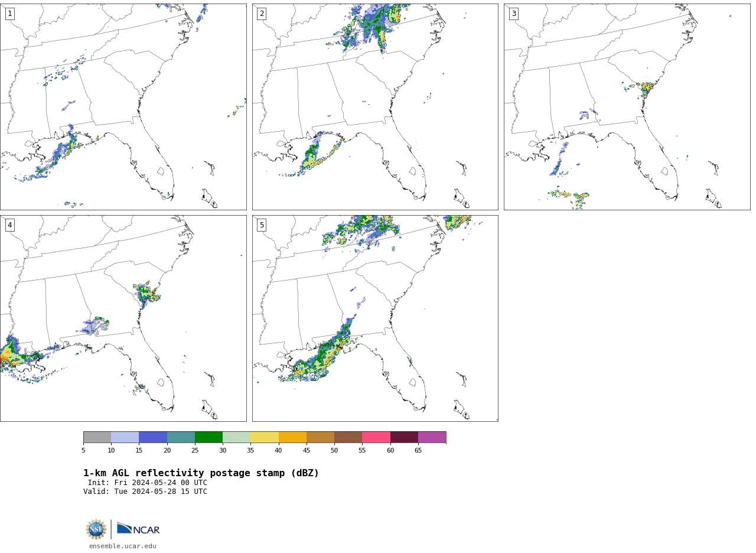The width and height of the screenshot is (756, 553).
Task: Click the colorbar tick label 45
Action: click(307, 451)
